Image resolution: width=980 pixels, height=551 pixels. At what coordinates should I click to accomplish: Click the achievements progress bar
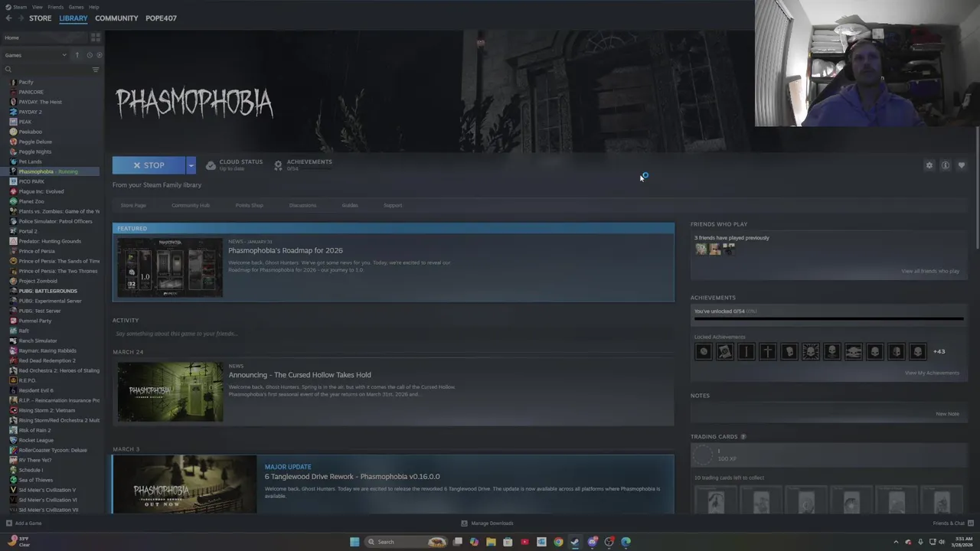[x=828, y=320]
